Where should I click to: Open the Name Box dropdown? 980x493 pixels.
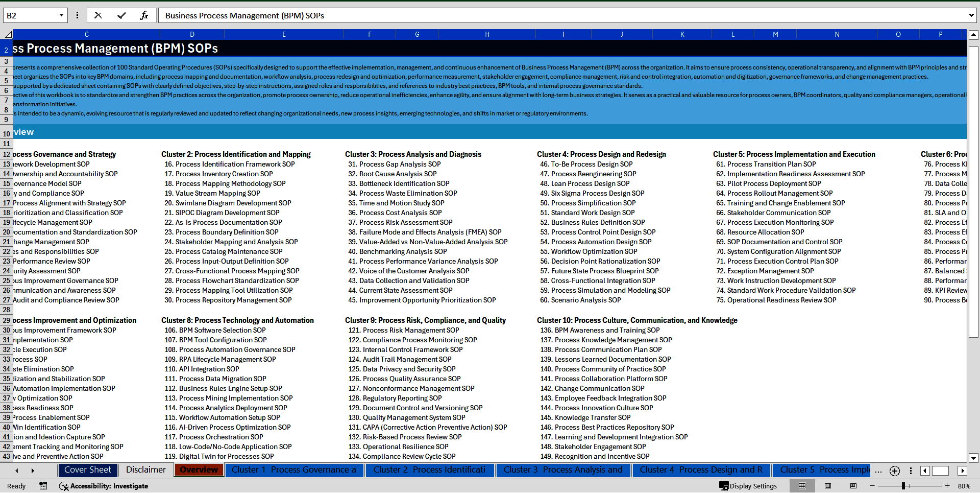click(61, 15)
